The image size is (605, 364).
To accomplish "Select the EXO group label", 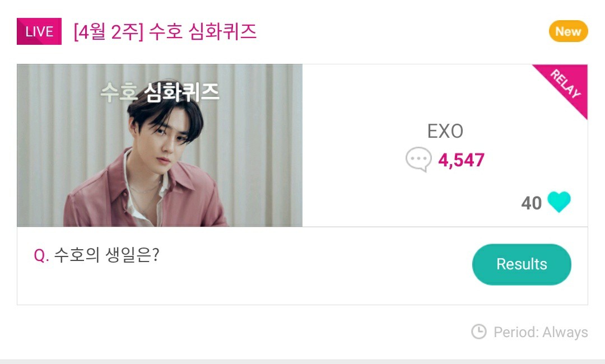I will [445, 131].
